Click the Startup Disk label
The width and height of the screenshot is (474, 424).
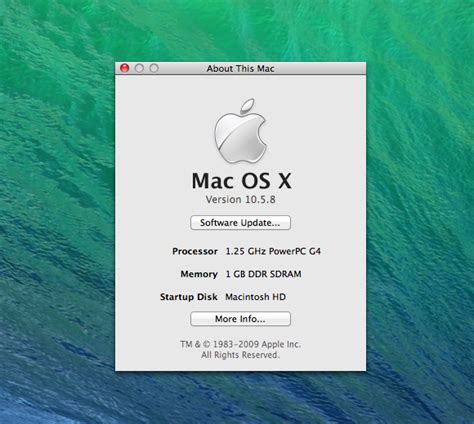point(189,297)
